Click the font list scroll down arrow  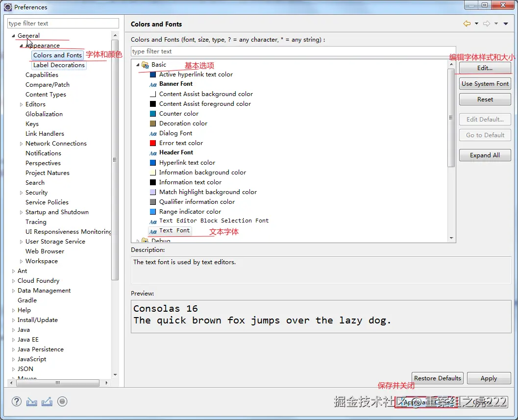pyautogui.click(x=451, y=238)
